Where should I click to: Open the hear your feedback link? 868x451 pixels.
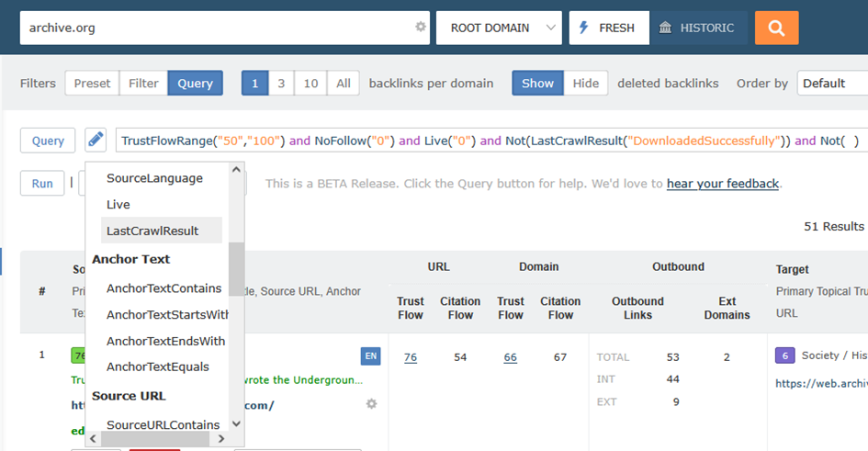722,184
